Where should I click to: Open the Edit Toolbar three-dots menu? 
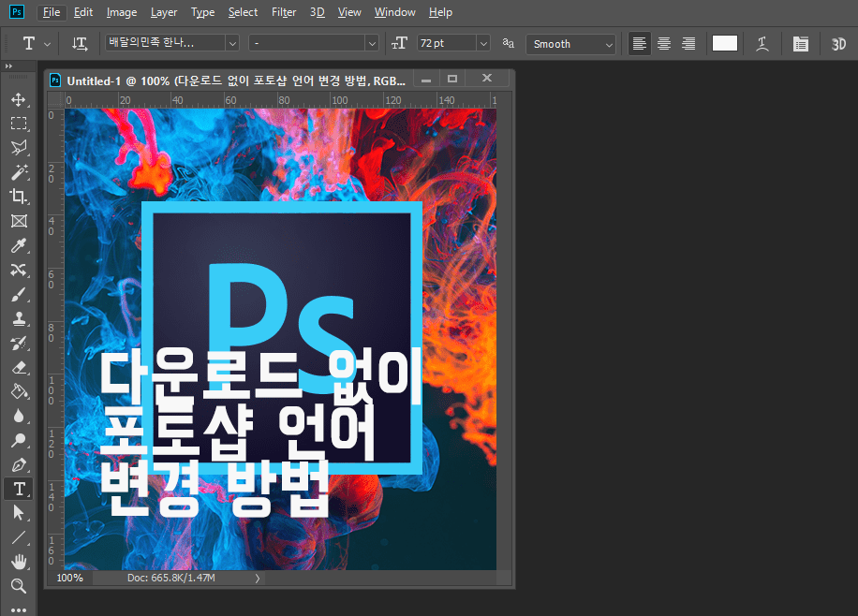click(x=19, y=609)
